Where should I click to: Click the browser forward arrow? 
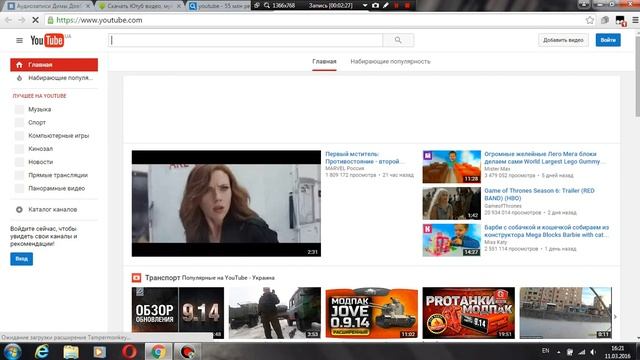(x=22, y=20)
